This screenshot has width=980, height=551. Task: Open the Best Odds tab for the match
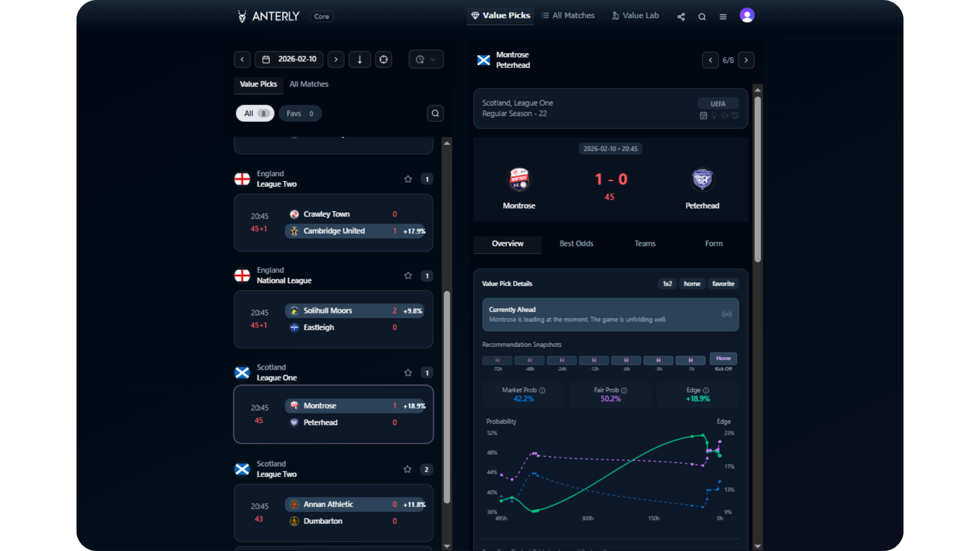click(576, 243)
